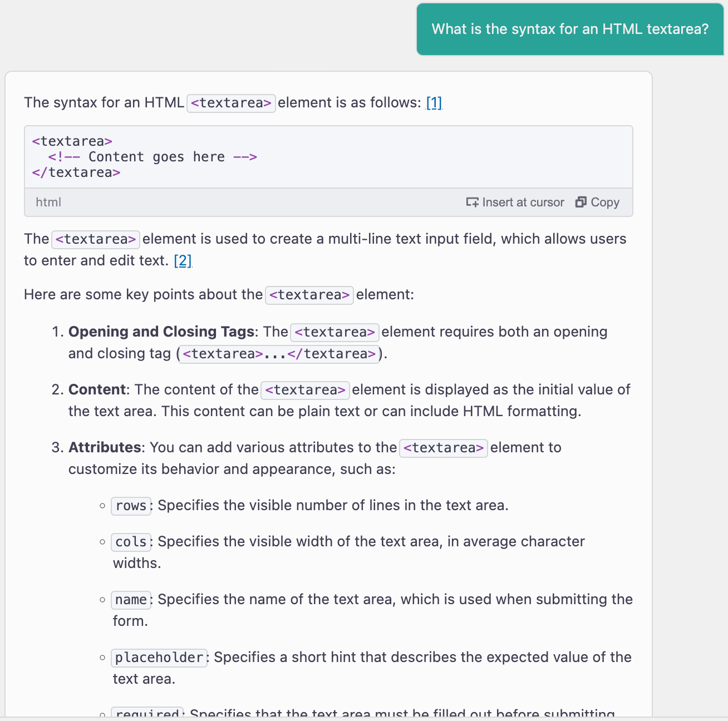Select the cols attribute code chip
Viewport: 728px width, 721px height.
pos(131,542)
